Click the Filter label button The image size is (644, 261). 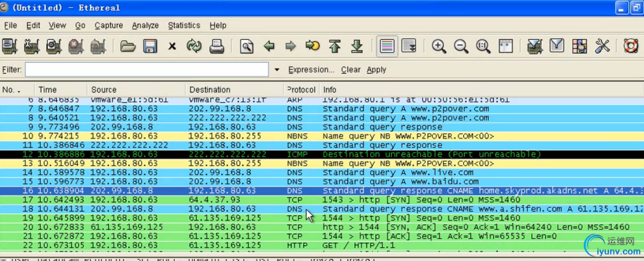point(12,70)
